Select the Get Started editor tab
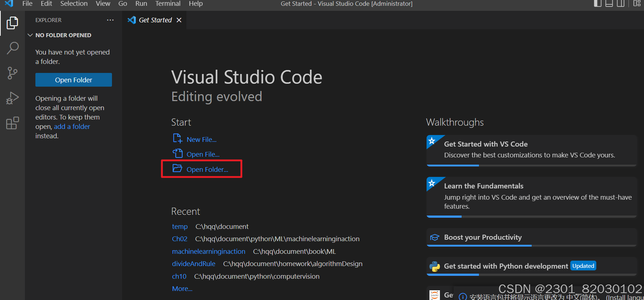The image size is (644, 300). [x=155, y=20]
